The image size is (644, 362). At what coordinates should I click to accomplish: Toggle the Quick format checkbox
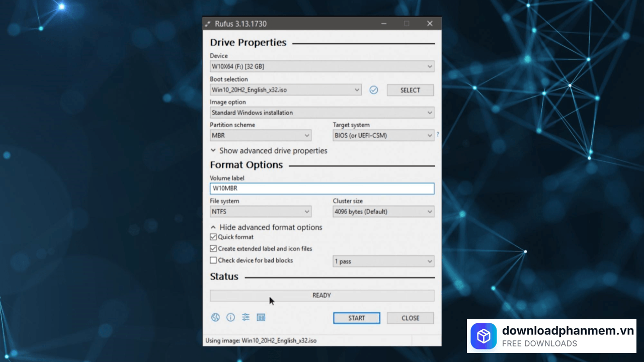(x=213, y=237)
